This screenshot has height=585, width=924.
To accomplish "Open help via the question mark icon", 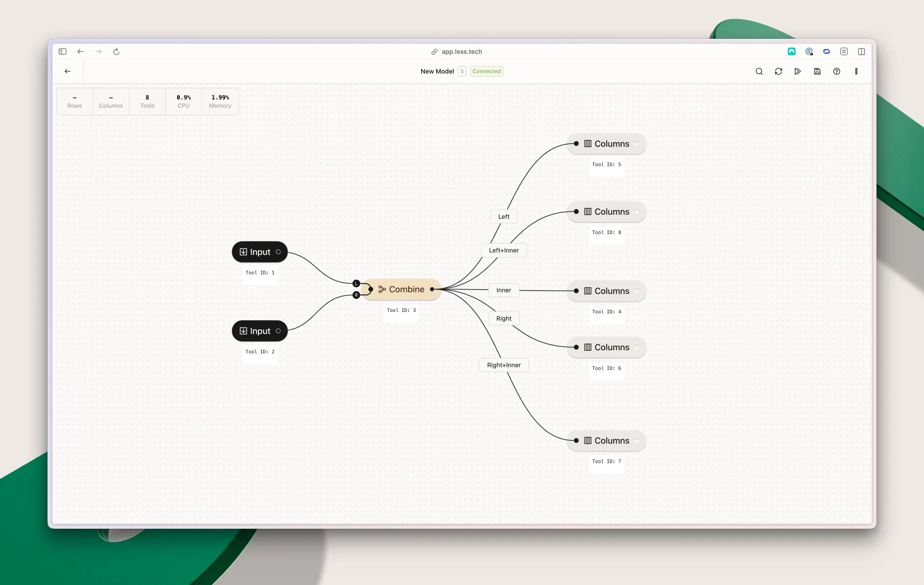I will 837,71.
